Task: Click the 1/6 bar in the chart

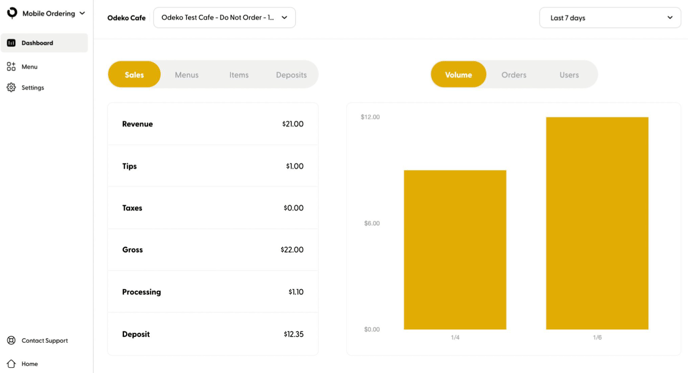Action: [597, 223]
